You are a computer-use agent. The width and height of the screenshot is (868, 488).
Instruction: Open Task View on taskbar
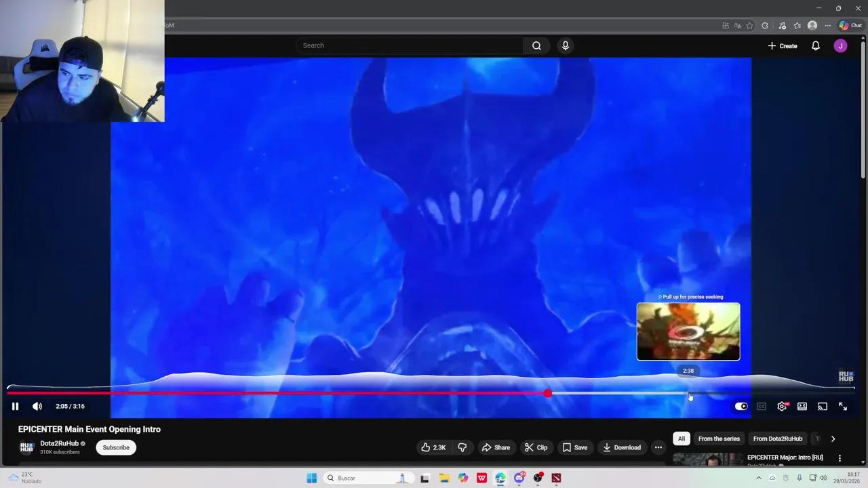click(x=425, y=478)
